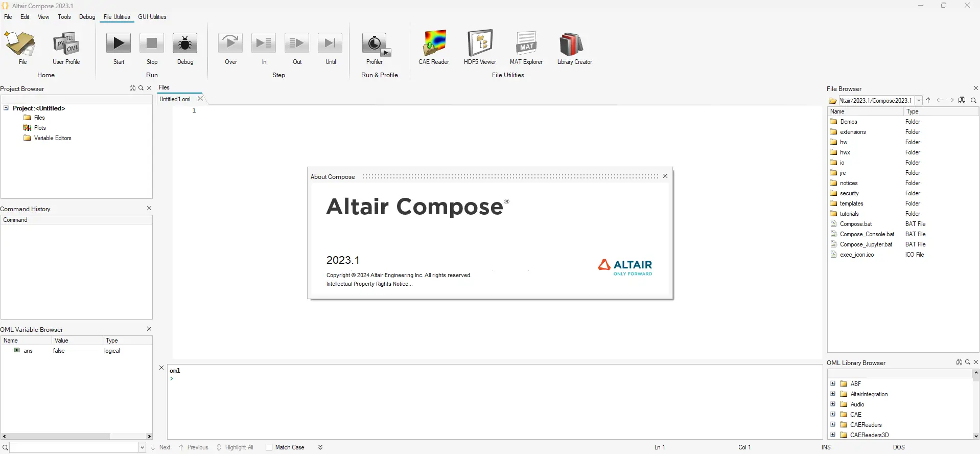Expand the find bar options chevron
This screenshot has width=980, height=454.
(x=320, y=447)
